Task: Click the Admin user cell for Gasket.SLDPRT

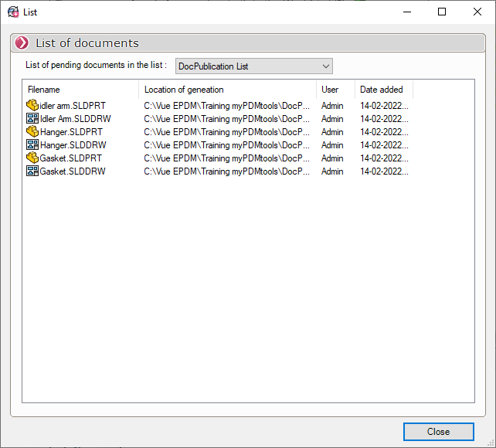Action: tap(332, 158)
